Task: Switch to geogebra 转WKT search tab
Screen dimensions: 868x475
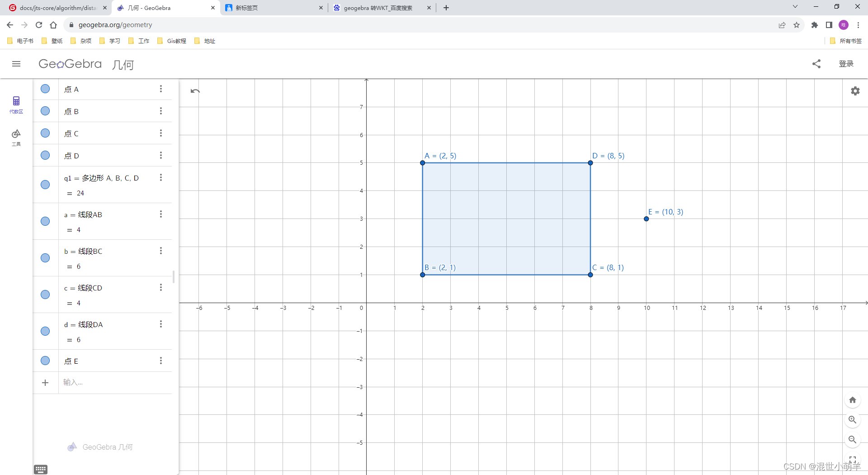Action: 382,8
